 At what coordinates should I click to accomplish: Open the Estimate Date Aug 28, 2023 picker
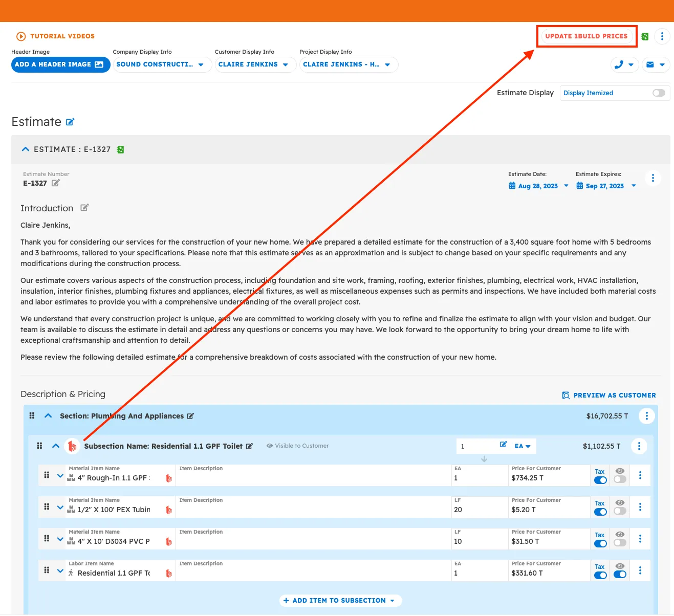coord(538,186)
